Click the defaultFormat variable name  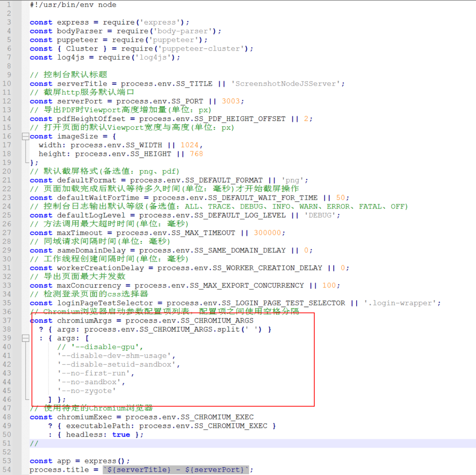(x=86, y=180)
